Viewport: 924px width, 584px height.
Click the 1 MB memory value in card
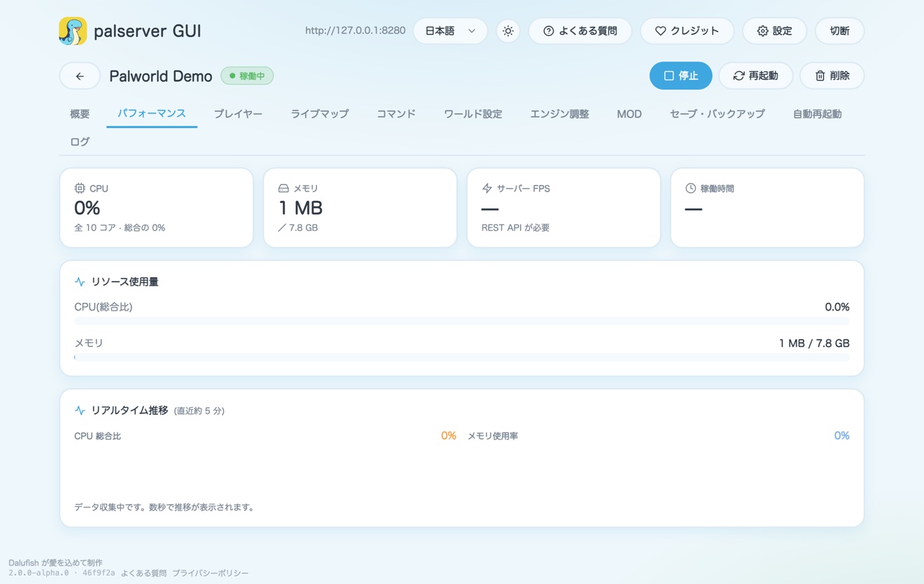300,208
